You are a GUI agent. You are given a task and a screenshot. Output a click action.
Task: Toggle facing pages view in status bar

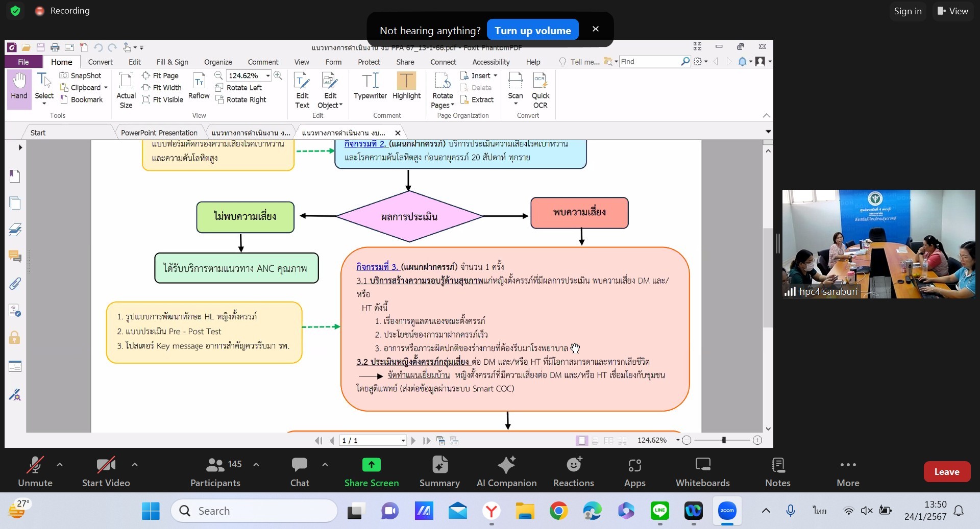(608, 440)
